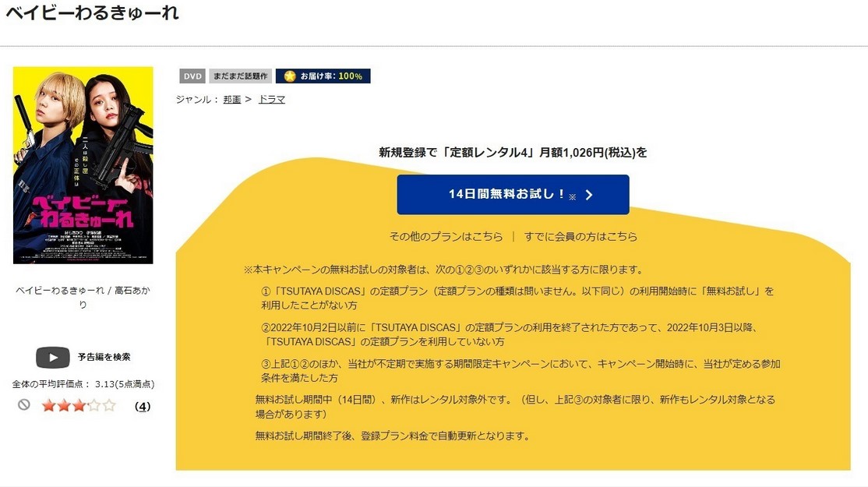Click the ベイビーわるきゅーれ movie poster
The image size is (868, 487).
(x=83, y=165)
